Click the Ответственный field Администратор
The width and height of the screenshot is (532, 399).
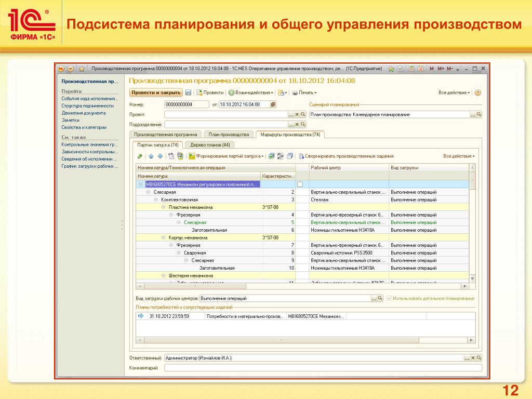click(x=314, y=357)
